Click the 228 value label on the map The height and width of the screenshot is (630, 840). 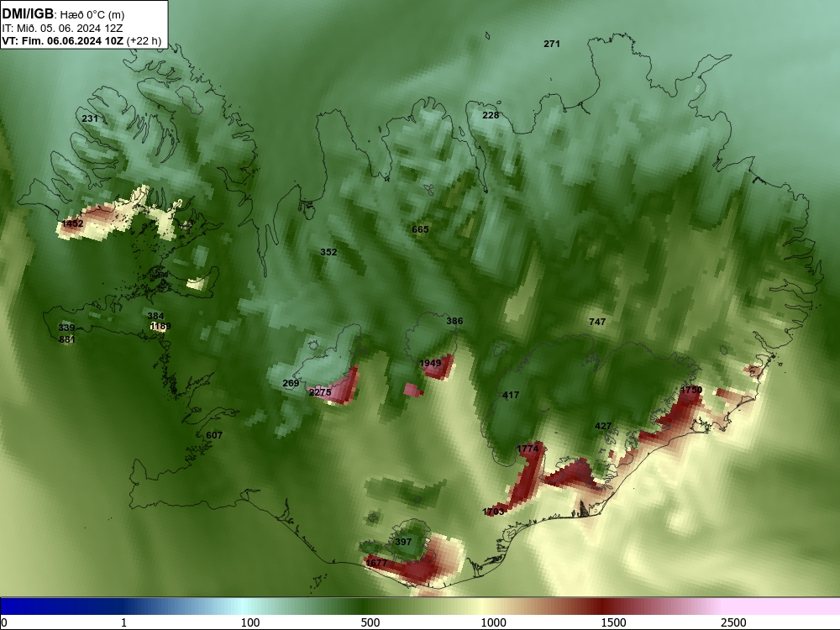(491, 115)
